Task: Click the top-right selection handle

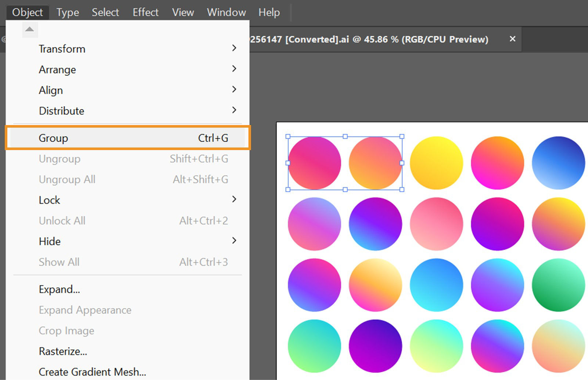Action: click(x=402, y=136)
